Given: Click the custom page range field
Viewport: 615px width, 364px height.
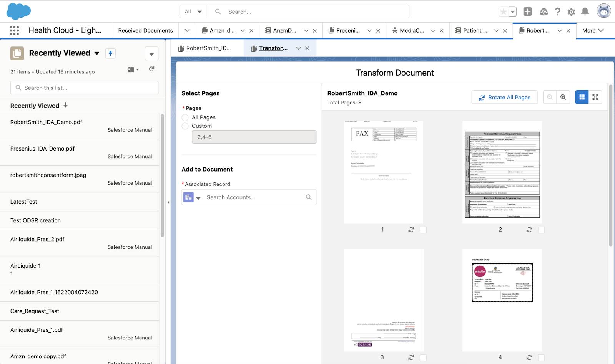Looking at the screenshot, I should (254, 137).
